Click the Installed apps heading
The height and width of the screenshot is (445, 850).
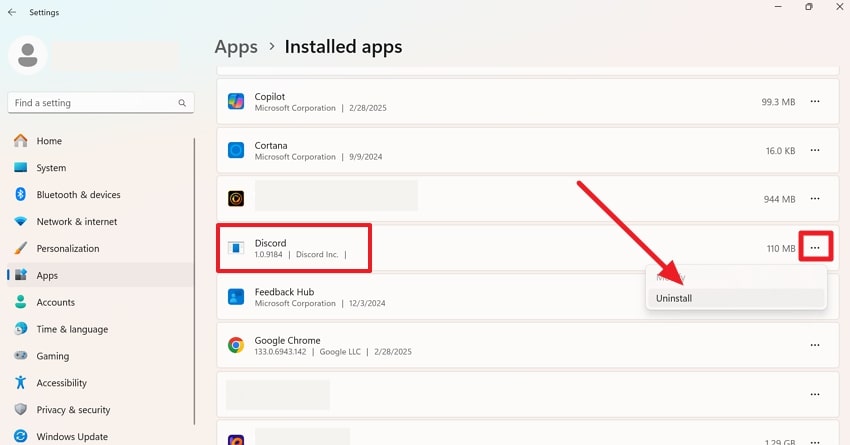343,47
